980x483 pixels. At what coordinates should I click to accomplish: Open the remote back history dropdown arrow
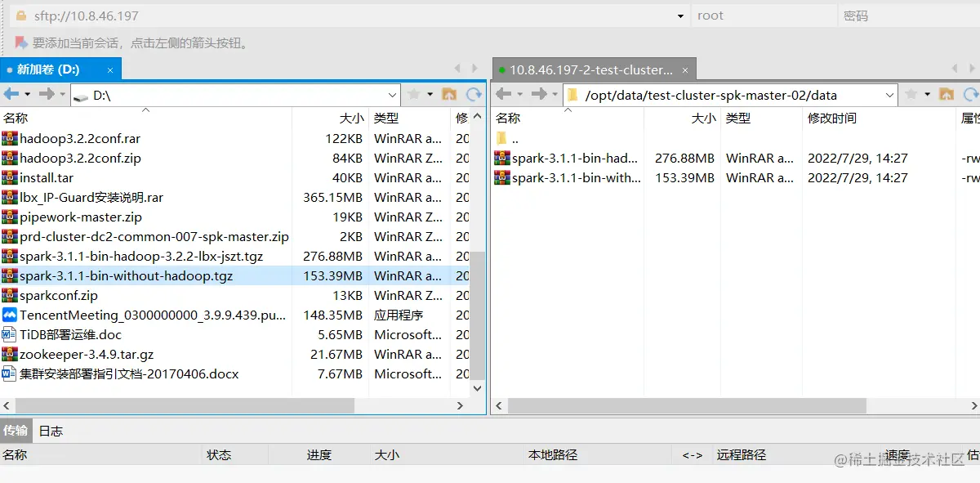coord(519,95)
